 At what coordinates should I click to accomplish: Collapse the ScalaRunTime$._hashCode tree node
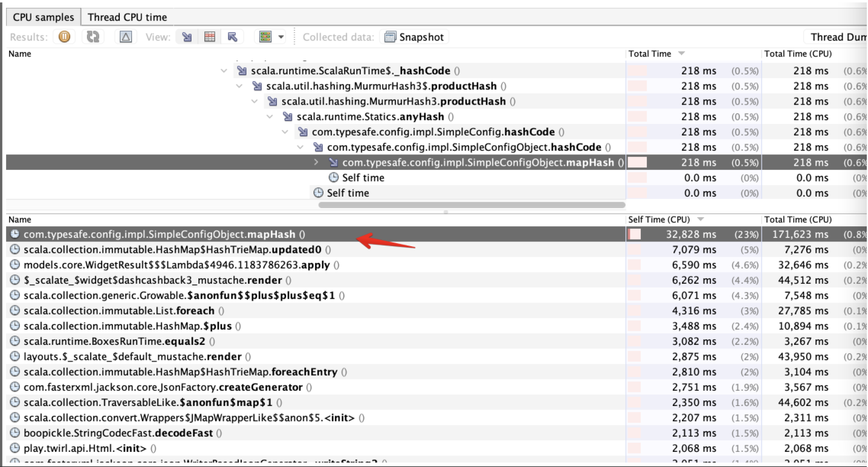(x=225, y=71)
